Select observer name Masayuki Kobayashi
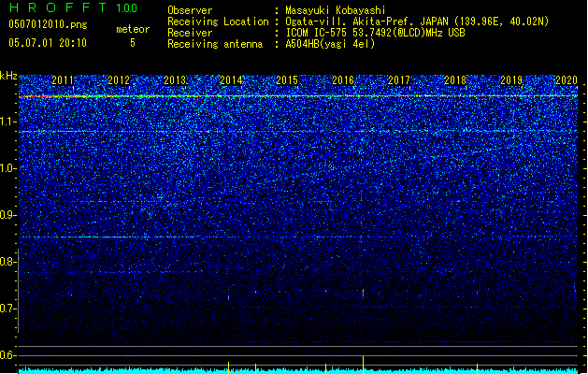The image size is (588, 374). pyautogui.click(x=336, y=10)
